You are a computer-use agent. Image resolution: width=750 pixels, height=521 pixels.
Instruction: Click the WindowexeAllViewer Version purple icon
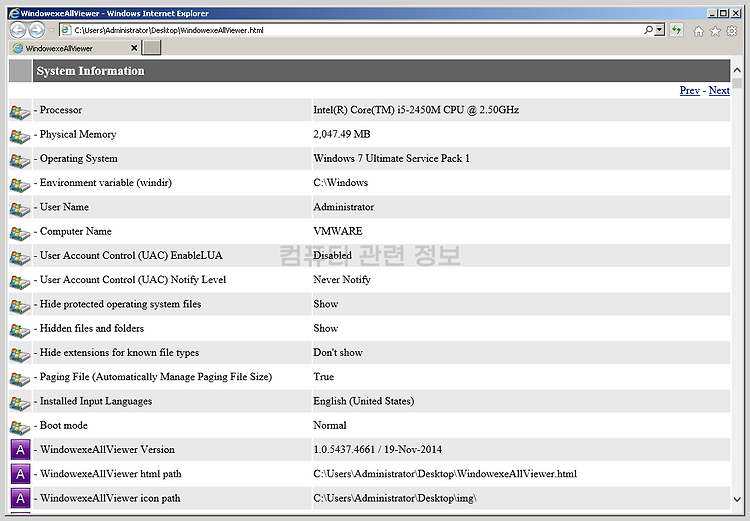click(x=20, y=450)
